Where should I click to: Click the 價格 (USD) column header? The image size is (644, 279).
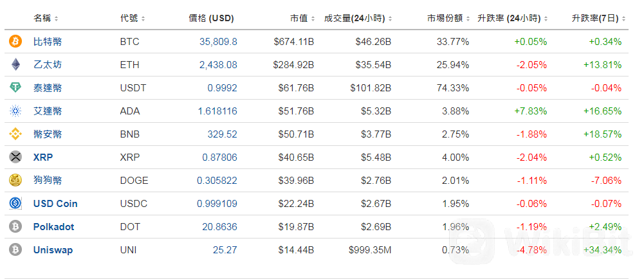pos(211,19)
